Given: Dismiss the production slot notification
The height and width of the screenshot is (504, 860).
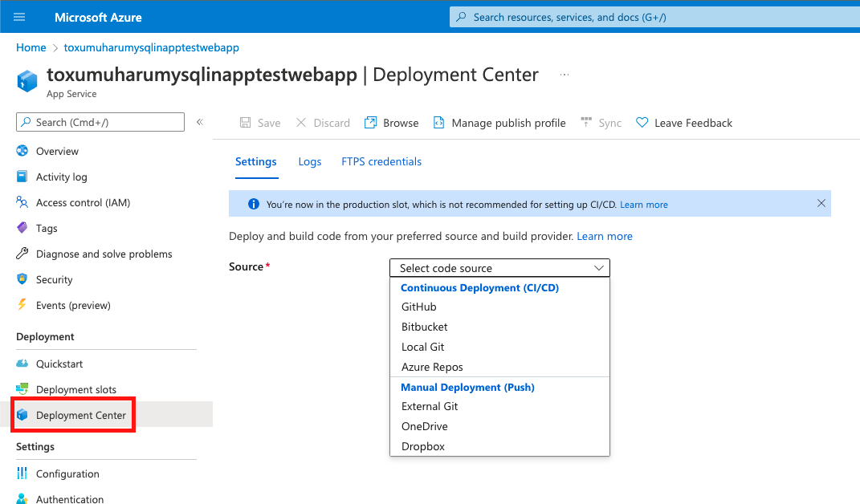Looking at the screenshot, I should coord(821,203).
